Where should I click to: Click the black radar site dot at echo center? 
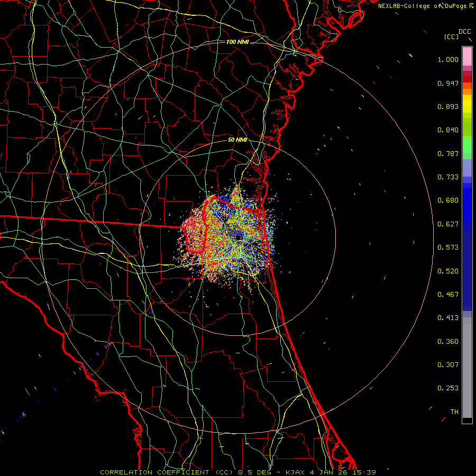239,237
